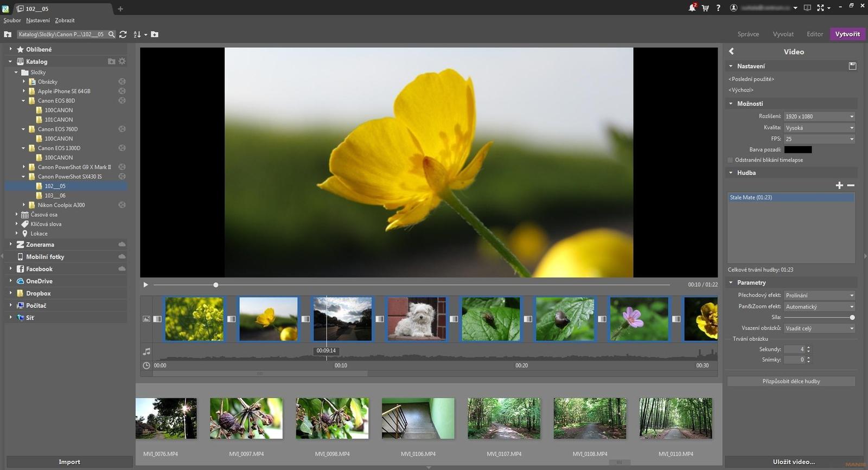868x470 pixels.
Task: Open the Kvalita Vysoká dropdown
Action: (819, 128)
